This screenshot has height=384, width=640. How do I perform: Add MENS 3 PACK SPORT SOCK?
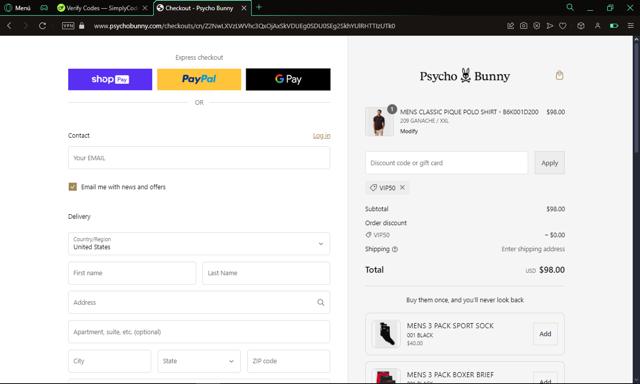[545, 334]
